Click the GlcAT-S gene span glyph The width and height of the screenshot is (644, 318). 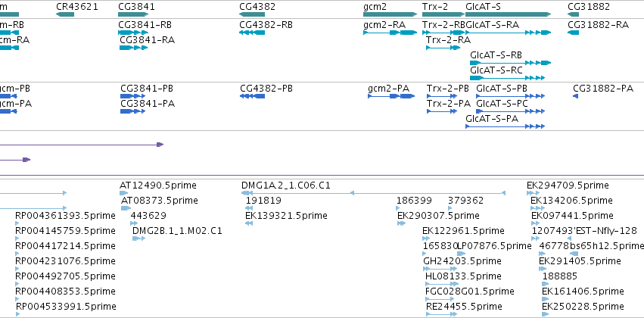(x=508, y=14)
